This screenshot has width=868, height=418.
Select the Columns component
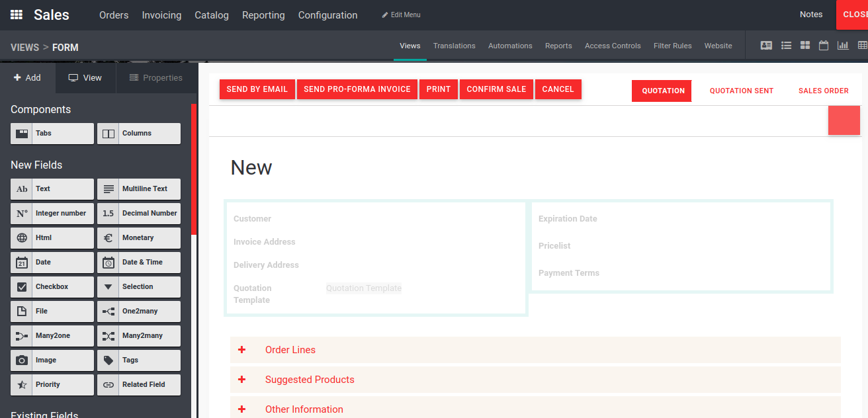point(139,134)
